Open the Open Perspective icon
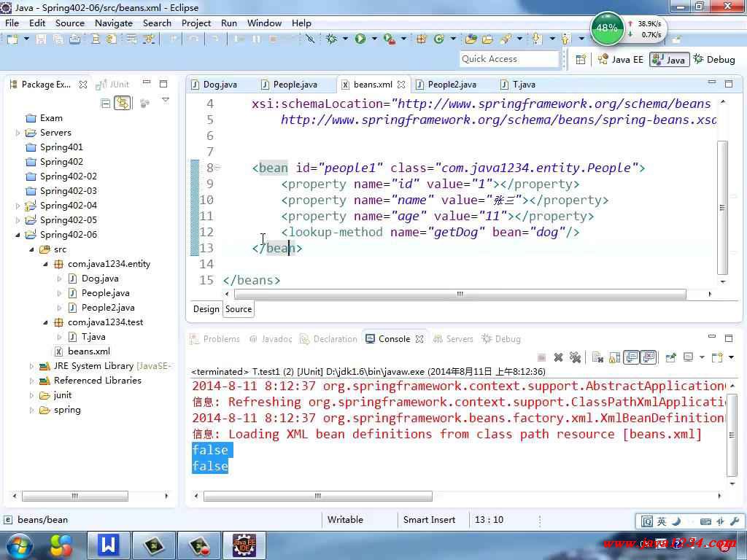Viewport: 747px width, 560px height. [x=581, y=60]
